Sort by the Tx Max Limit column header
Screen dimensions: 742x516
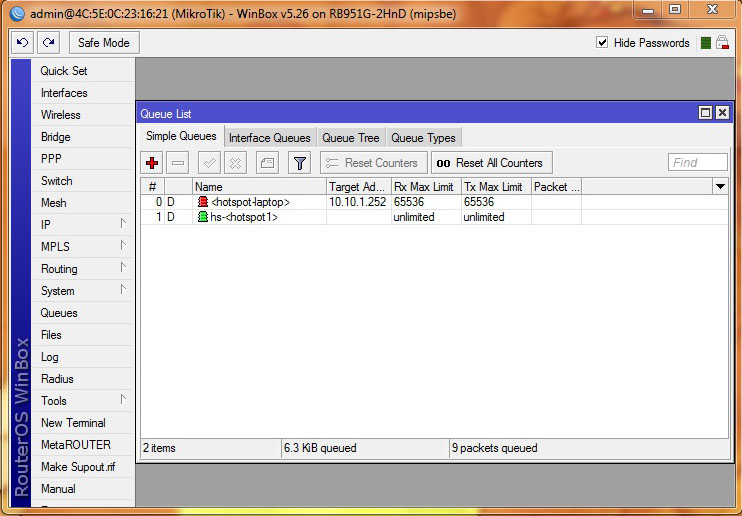496,187
